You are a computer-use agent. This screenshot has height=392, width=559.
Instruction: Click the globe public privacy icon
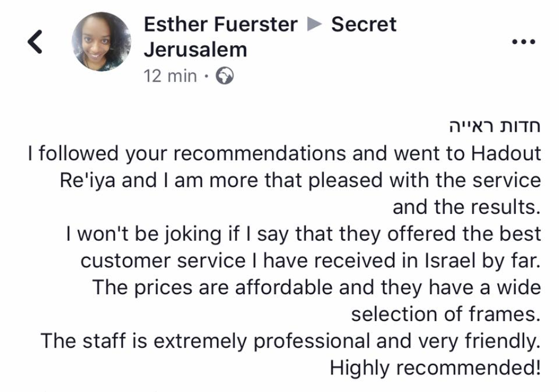pyautogui.click(x=224, y=76)
